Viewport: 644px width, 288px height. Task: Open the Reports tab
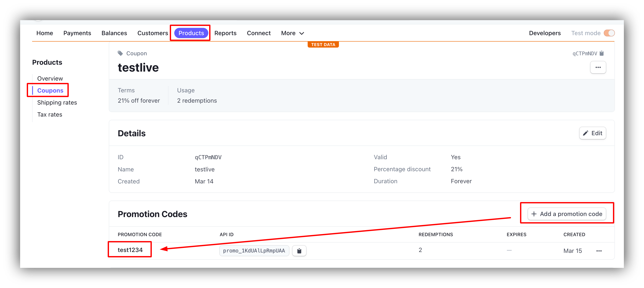(225, 33)
